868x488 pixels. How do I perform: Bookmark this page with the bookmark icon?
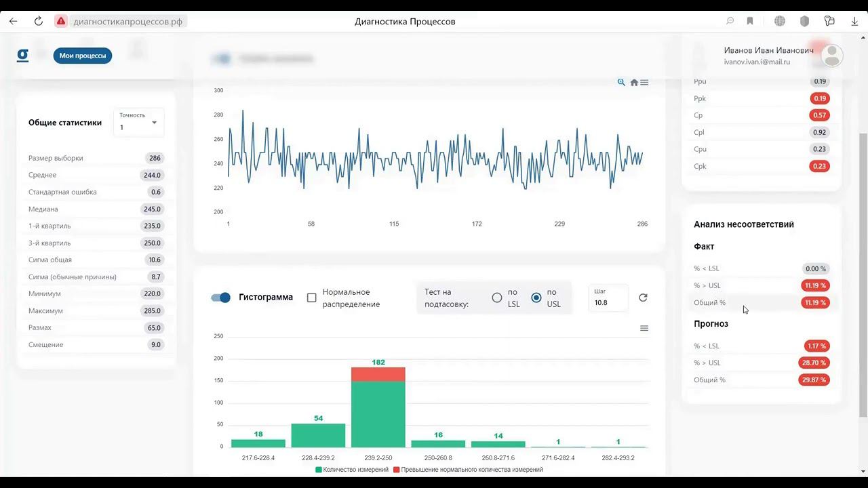(x=750, y=21)
